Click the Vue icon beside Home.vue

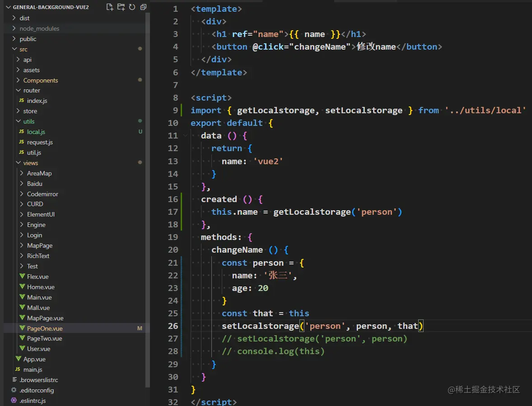point(23,286)
